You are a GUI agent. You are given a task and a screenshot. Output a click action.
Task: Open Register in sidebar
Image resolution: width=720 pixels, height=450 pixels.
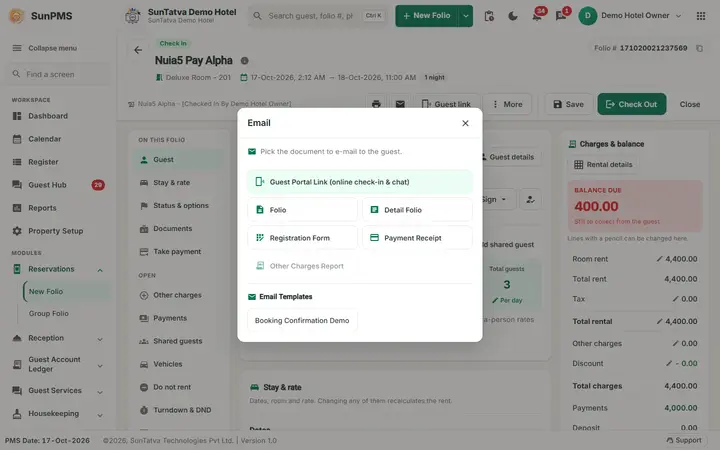[57, 162]
